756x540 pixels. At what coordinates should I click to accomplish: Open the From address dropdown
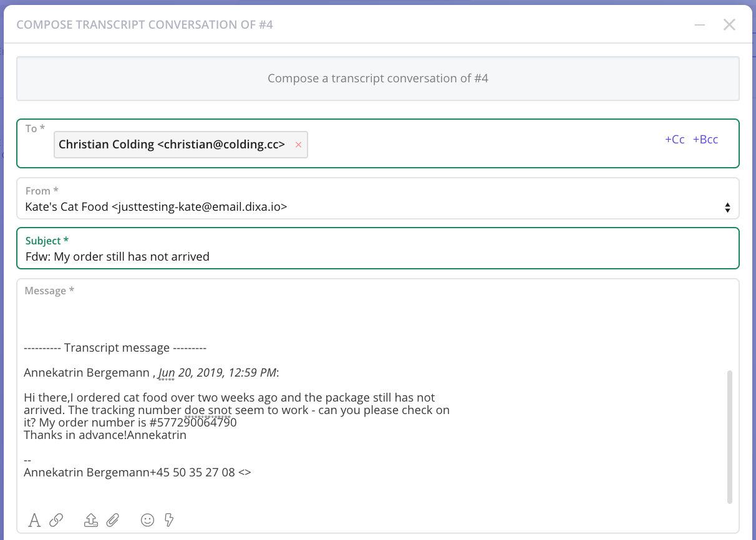pyautogui.click(x=378, y=198)
